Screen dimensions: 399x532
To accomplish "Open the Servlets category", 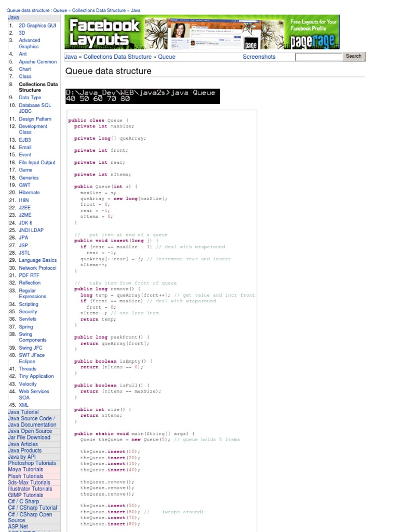I will click(28, 319).
